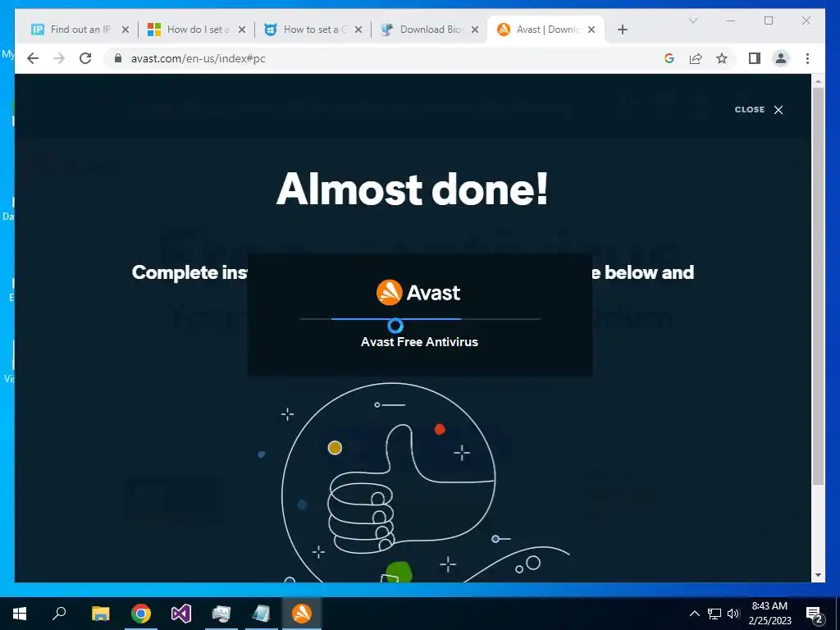This screenshot has height=630, width=840.
Task: Click the scrollbar up arrow
Action: click(818, 81)
